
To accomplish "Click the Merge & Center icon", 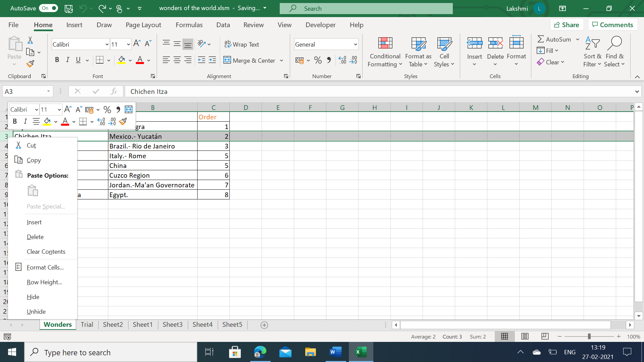I will click(227, 60).
